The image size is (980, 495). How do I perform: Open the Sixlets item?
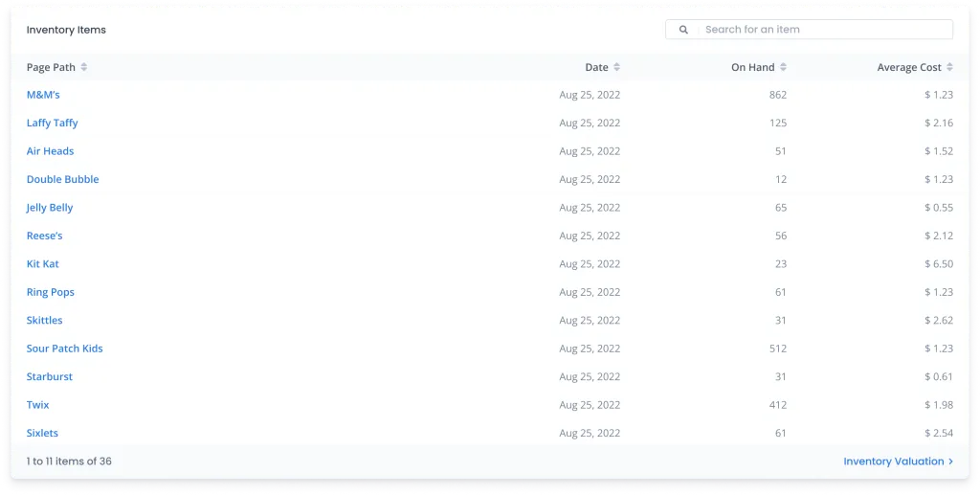tap(42, 433)
